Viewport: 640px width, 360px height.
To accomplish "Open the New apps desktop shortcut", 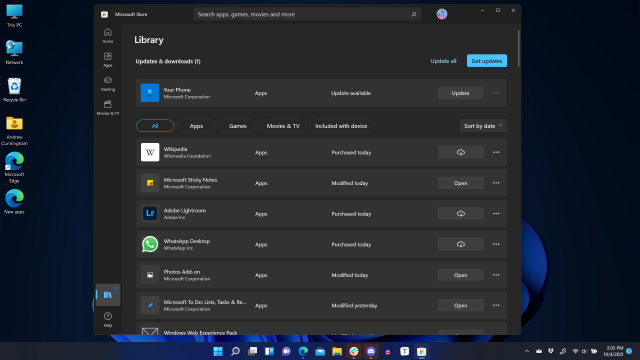I will 14,201.
